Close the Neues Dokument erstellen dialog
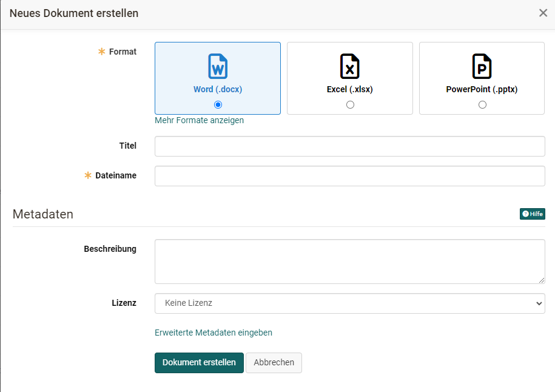The width and height of the screenshot is (555, 392). click(x=543, y=13)
